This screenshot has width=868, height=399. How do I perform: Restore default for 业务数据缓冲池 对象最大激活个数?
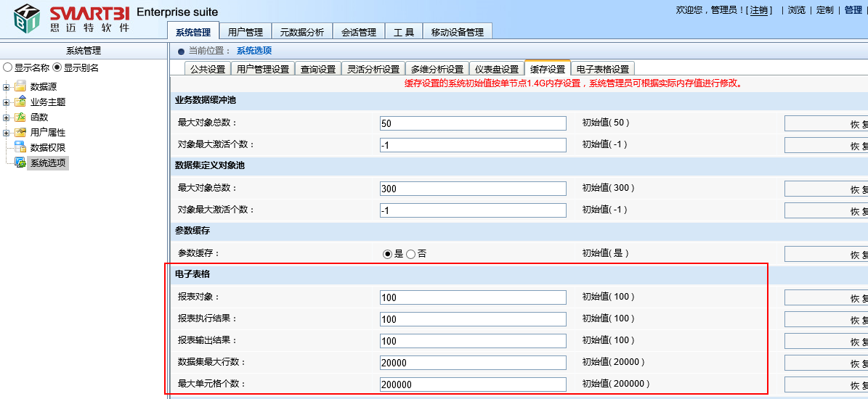(x=826, y=145)
